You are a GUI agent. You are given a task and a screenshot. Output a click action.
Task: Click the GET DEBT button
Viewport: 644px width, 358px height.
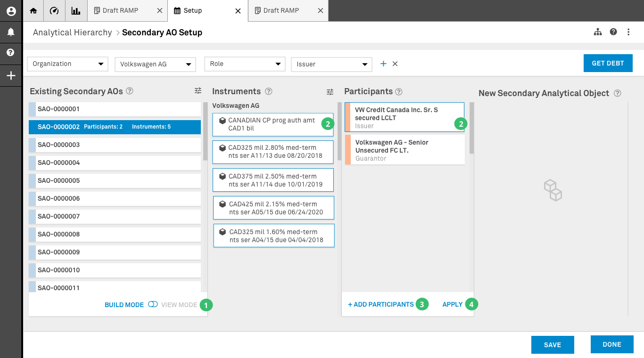tap(608, 63)
